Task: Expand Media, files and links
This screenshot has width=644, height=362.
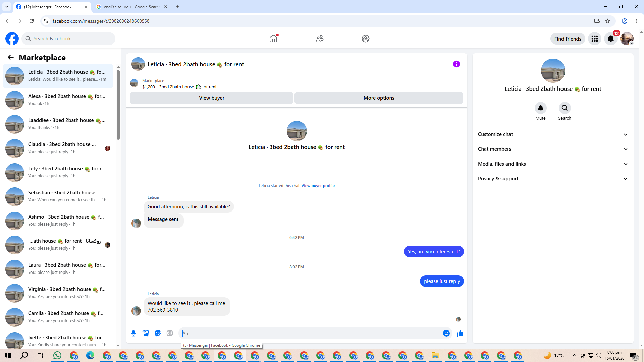Action: pyautogui.click(x=553, y=164)
